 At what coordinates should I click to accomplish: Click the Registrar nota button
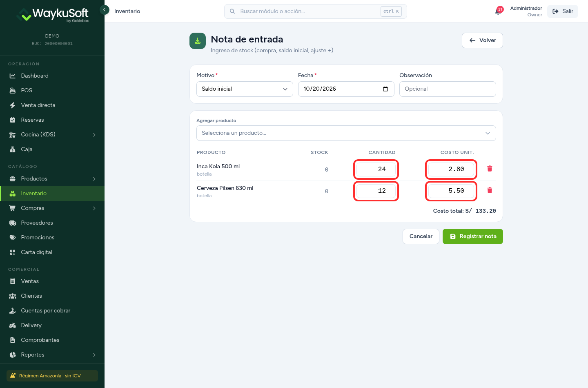[x=473, y=236]
